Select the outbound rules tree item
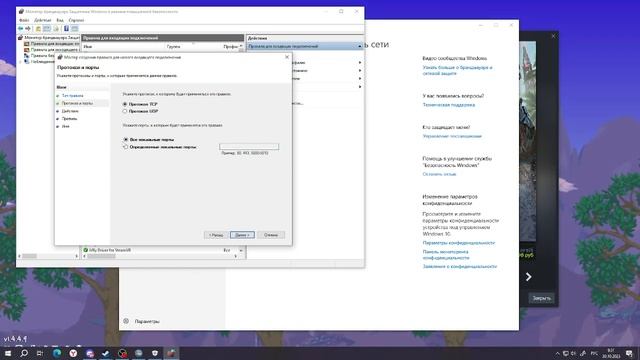The height and width of the screenshot is (360, 640). coord(52,49)
